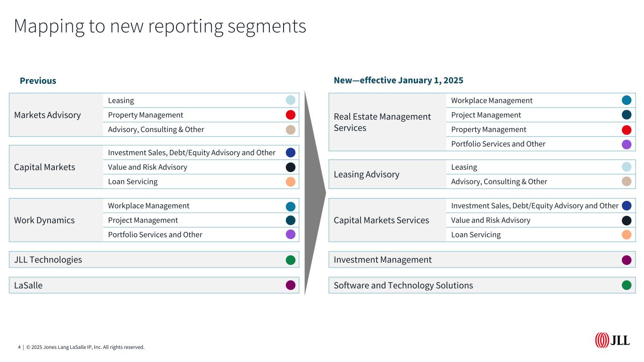This screenshot has width=644, height=362.
Task: Click the slide title "Mapping to new reporting segments"
Action: click(160, 26)
